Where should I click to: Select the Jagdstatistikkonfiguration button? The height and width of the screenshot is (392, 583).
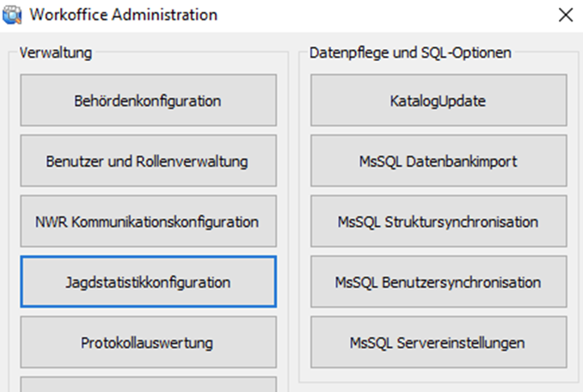click(x=148, y=281)
